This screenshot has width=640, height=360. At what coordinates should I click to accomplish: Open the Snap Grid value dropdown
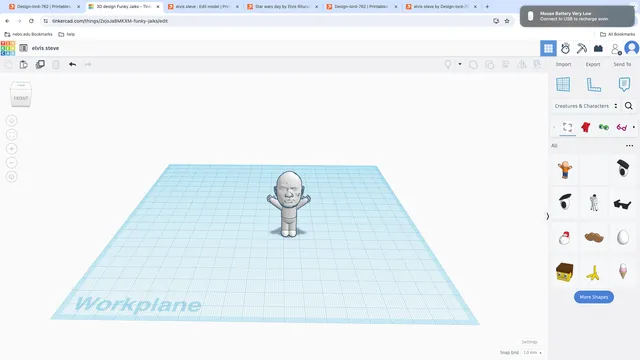[533, 352]
